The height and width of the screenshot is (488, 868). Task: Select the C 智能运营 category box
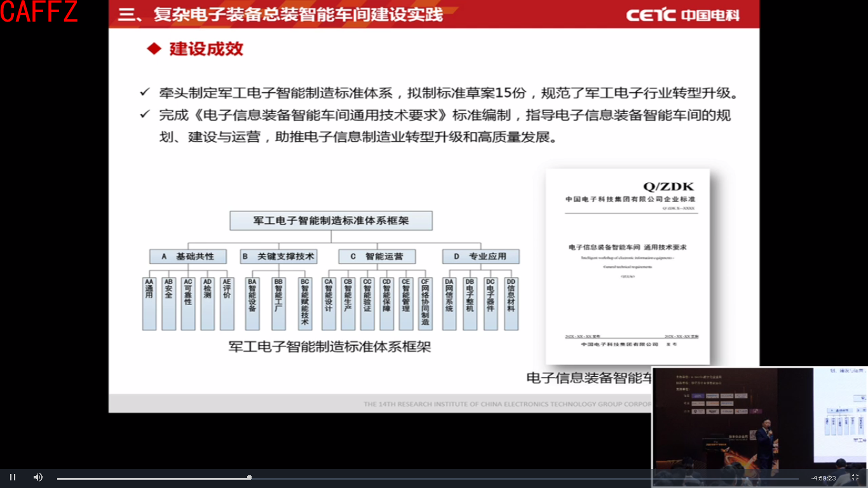tap(379, 257)
